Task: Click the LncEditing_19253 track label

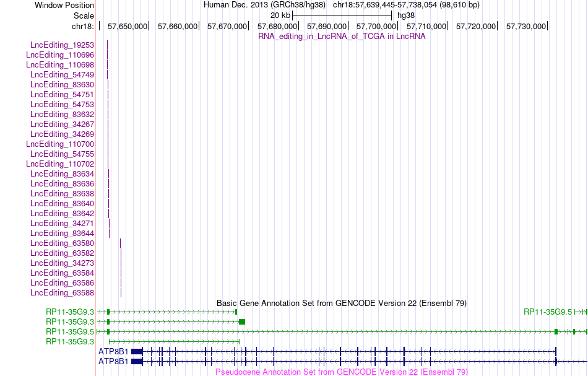Action: (63, 45)
